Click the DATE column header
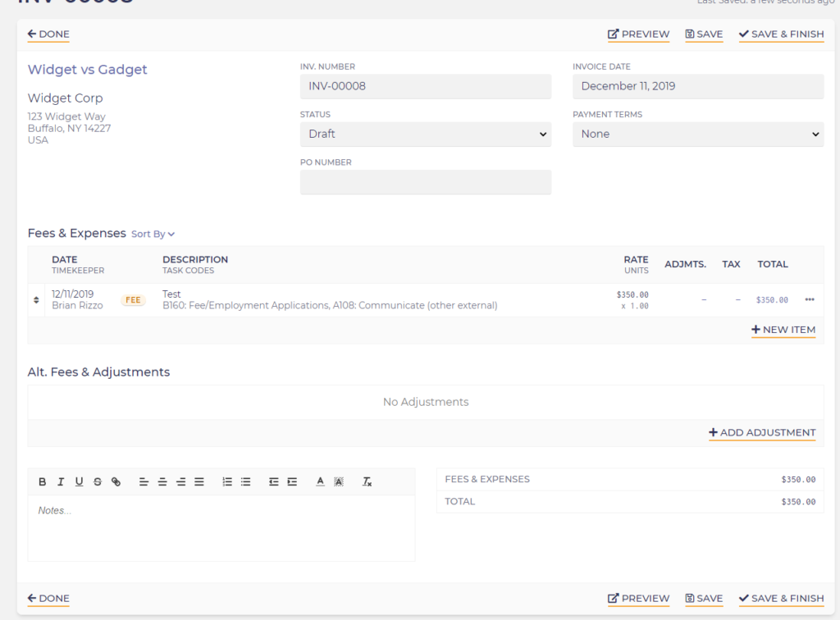The width and height of the screenshot is (840, 620). 64,260
